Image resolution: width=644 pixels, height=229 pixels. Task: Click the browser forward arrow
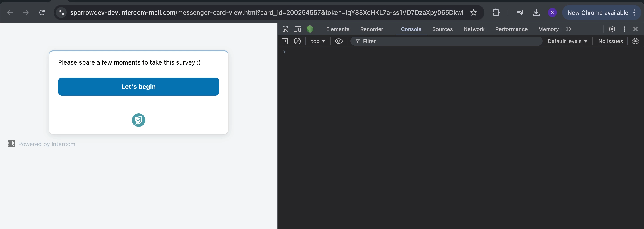[x=26, y=12]
